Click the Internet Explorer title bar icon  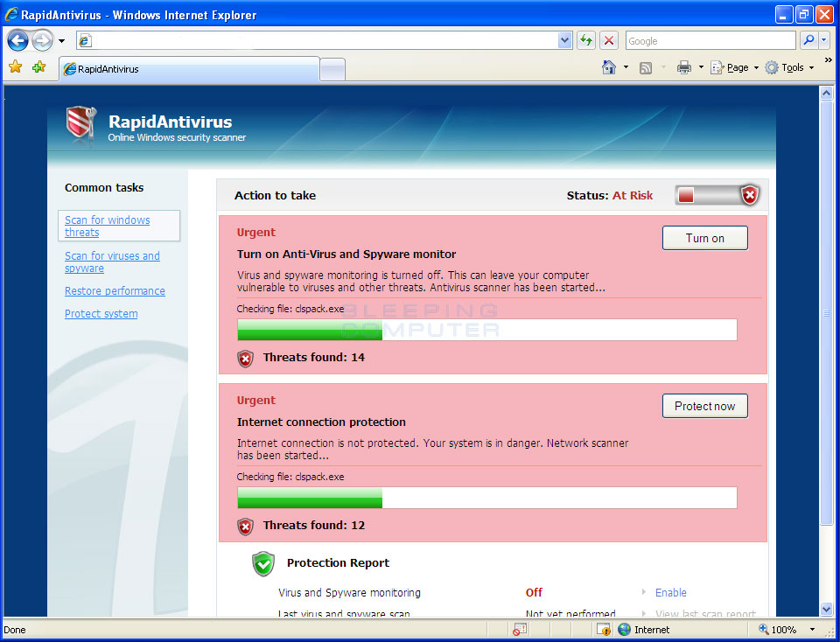[10, 15]
